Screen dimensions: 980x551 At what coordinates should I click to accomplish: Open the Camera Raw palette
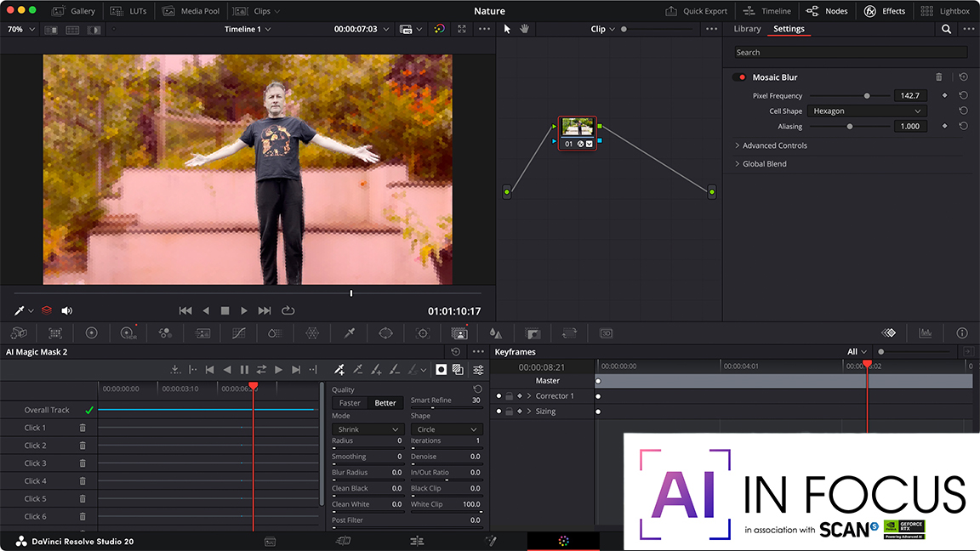[19, 333]
